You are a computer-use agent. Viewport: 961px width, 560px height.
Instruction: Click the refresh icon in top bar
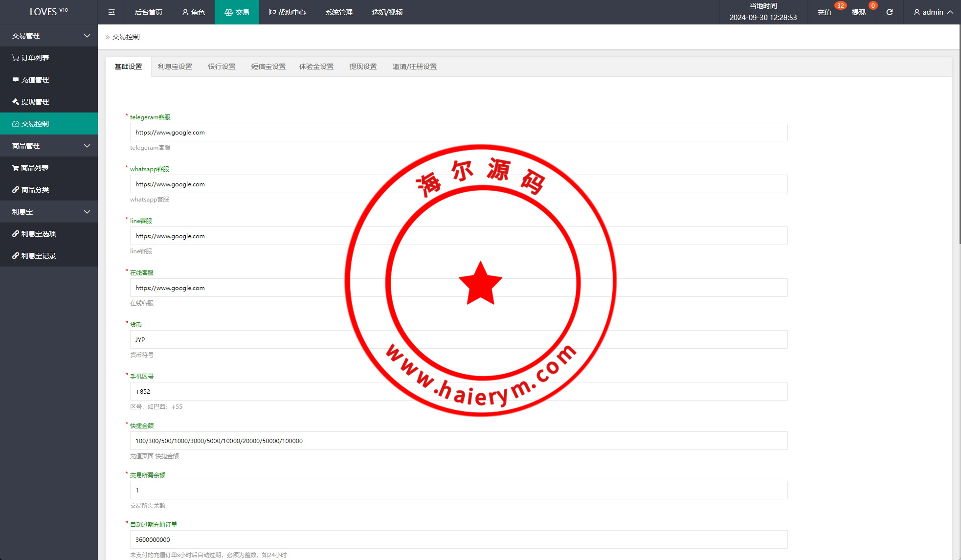[x=889, y=12]
